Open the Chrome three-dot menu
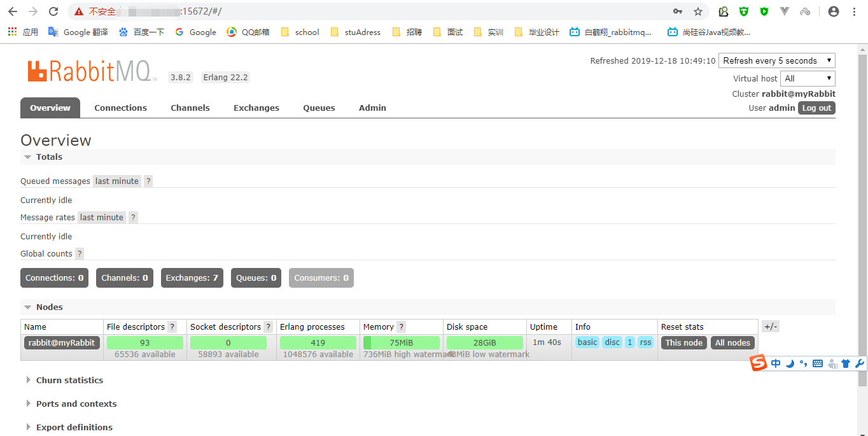Image resolution: width=868 pixels, height=436 pixels. point(854,11)
